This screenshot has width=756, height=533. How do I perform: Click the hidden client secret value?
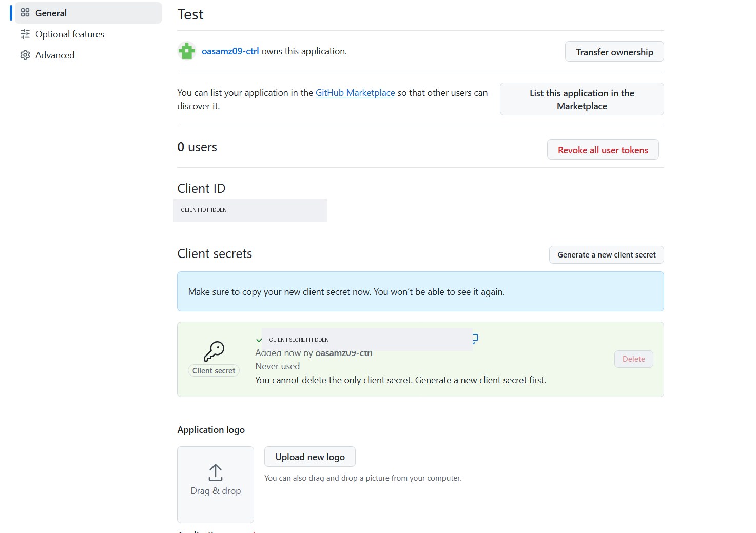(367, 340)
